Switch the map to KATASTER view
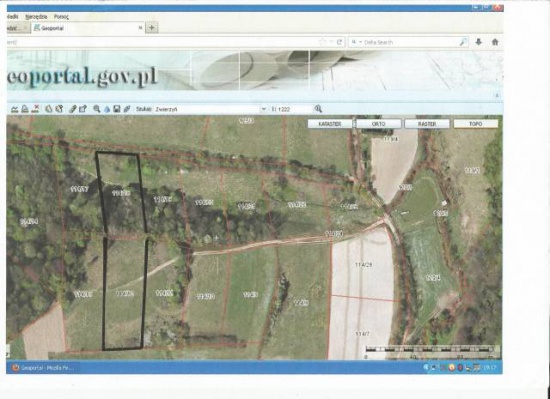This screenshot has height=399, width=550. click(330, 124)
